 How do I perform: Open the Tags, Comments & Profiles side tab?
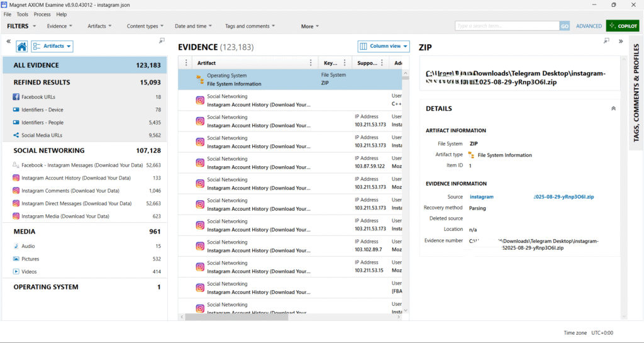coord(636,93)
